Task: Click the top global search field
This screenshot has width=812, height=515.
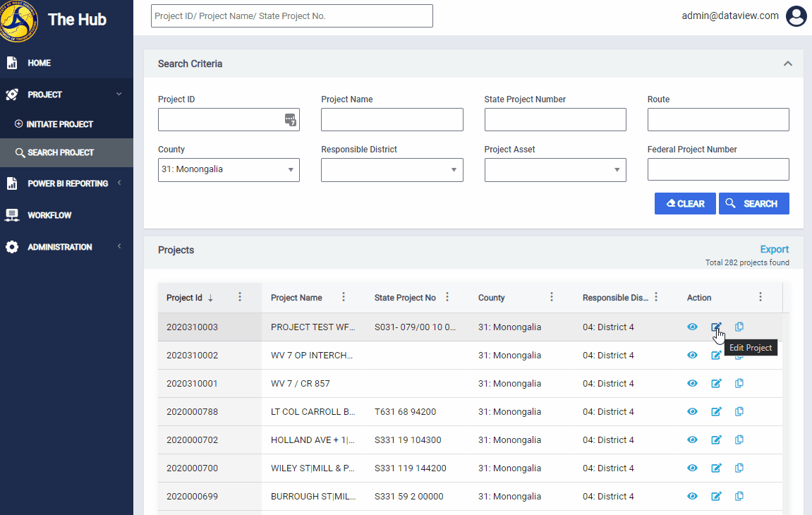Action: [x=292, y=16]
